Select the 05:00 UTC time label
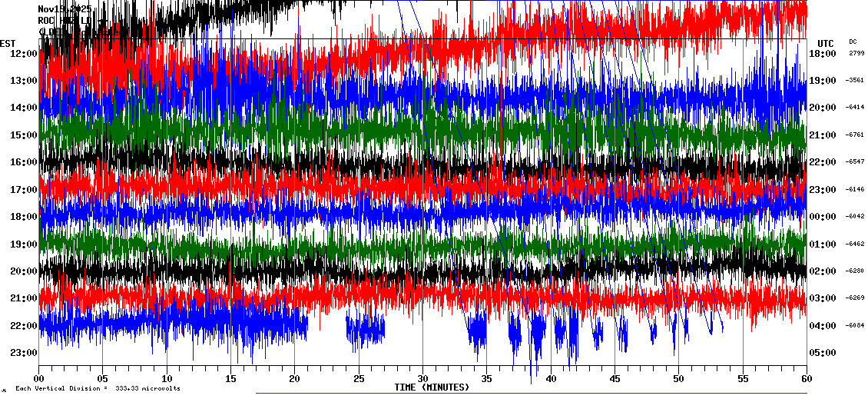The height and width of the screenshot is (399, 868). point(823,353)
